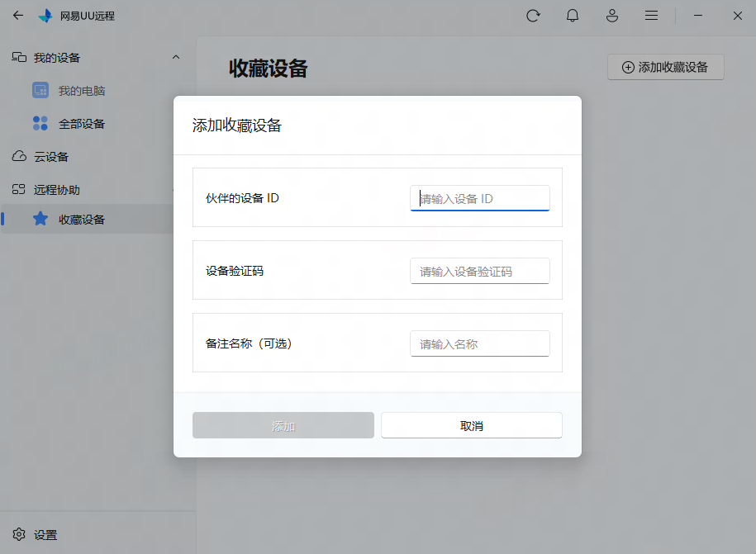Viewport: 756px width, 554px height.
Task: Click the star icon for 收藏设备
Action: click(x=40, y=219)
